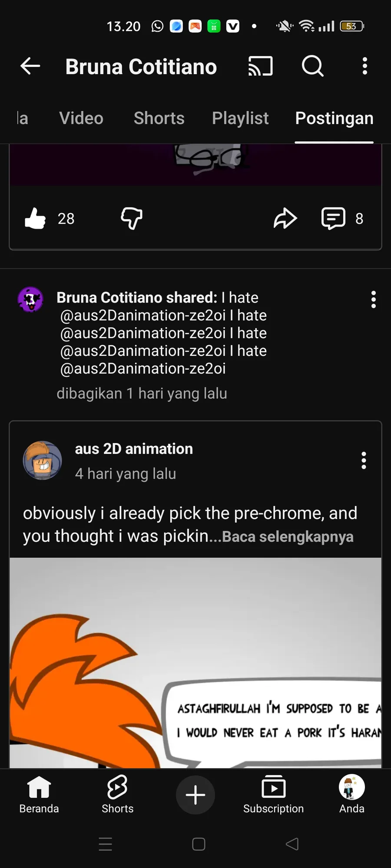Open the Cast to device icon
This screenshot has width=391, height=868.
260,66
